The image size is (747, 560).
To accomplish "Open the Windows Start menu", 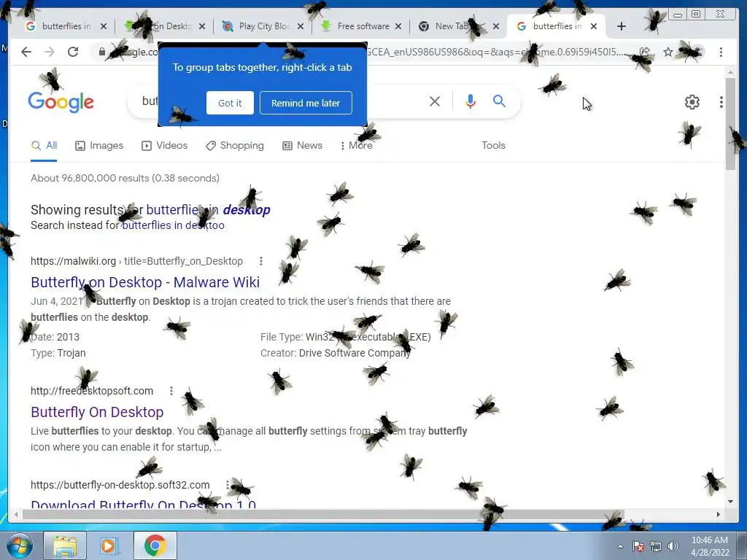I will pos(19,545).
